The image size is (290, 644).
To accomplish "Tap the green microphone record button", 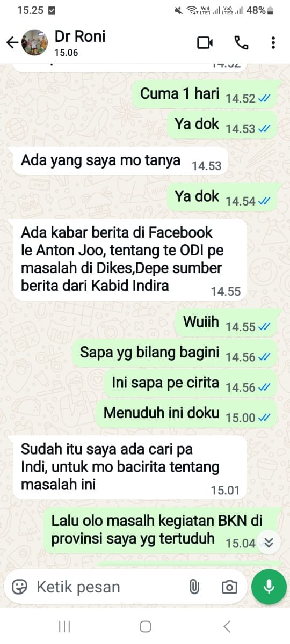I will tap(268, 587).
